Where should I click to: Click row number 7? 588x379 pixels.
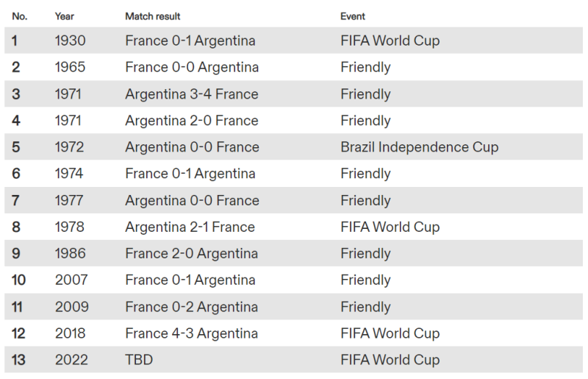coord(15,200)
